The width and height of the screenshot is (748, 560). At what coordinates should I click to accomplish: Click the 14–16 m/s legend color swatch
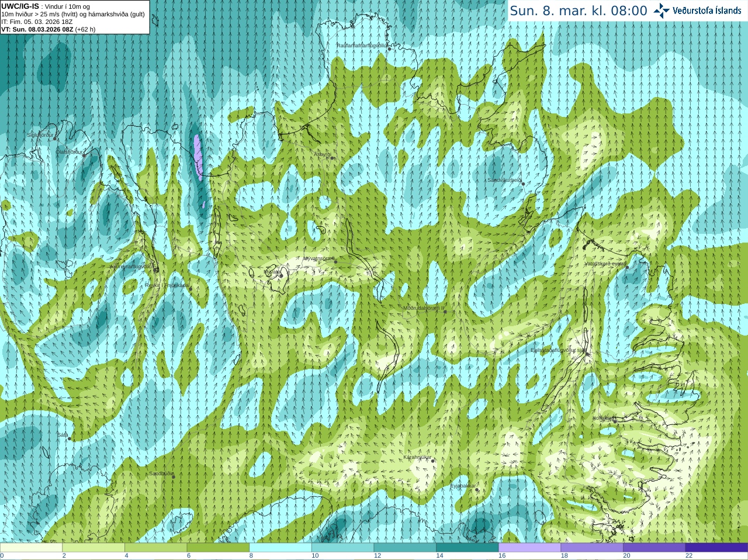tap(467, 548)
